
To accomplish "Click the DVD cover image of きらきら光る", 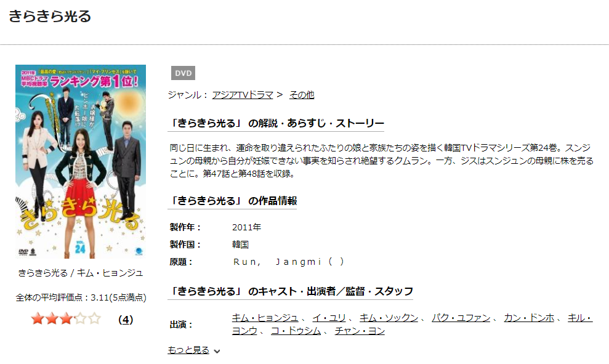I will click(81, 161).
